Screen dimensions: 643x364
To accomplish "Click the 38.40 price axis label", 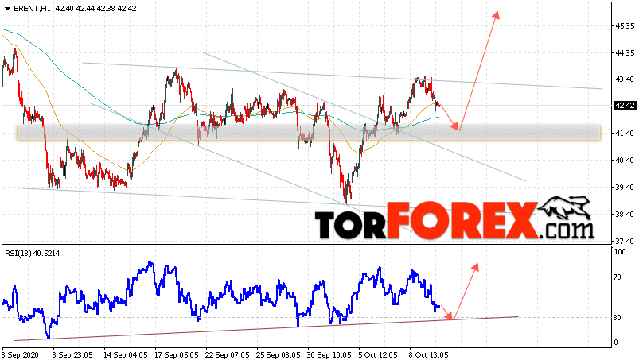I will point(625,214).
